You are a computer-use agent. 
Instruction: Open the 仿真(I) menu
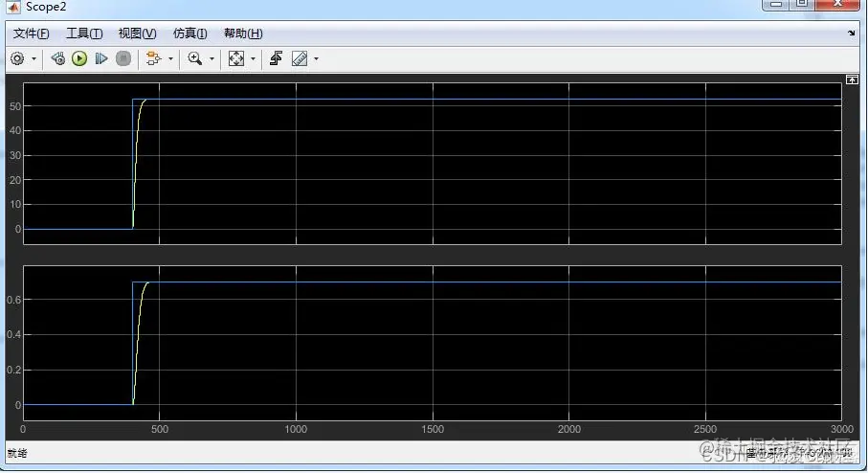click(189, 34)
